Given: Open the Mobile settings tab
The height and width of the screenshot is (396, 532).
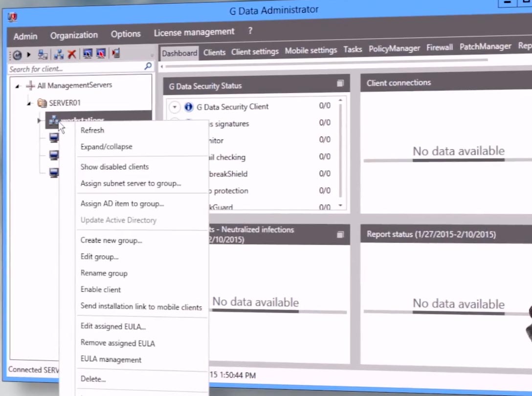Looking at the screenshot, I should click(x=311, y=50).
